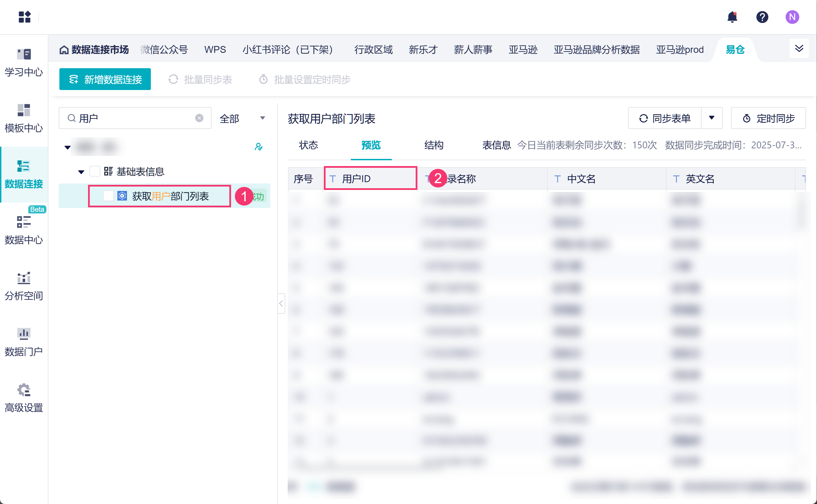The width and height of the screenshot is (817, 504).
Task: Open the notification bell icon
Action: click(732, 17)
